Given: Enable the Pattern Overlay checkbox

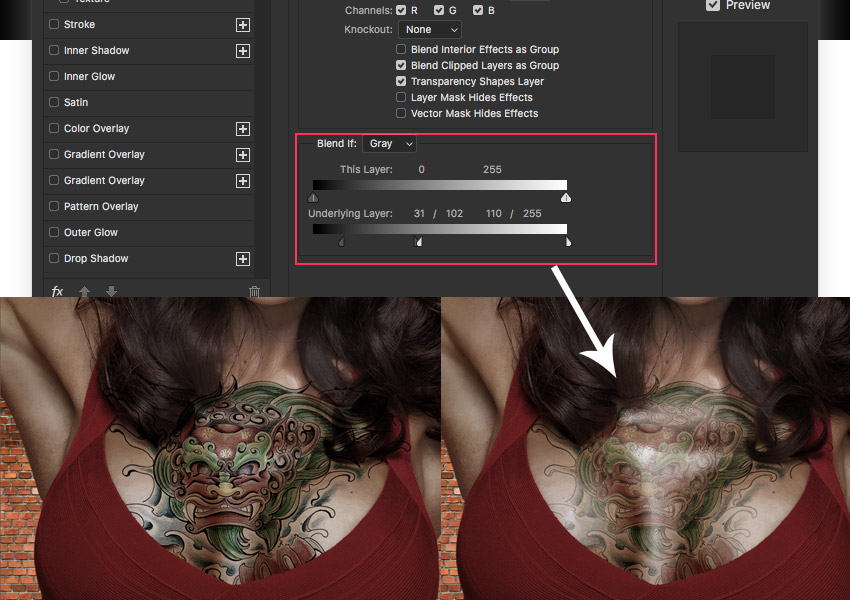Looking at the screenshot, I should pyautogui.click(x=54, y=207).
